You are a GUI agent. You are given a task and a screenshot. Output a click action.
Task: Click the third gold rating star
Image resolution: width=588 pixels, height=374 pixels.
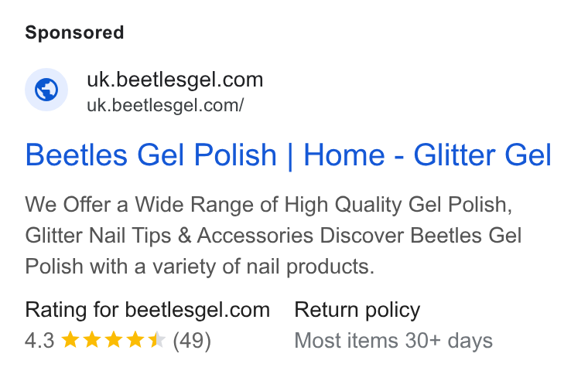click(113, 340)
